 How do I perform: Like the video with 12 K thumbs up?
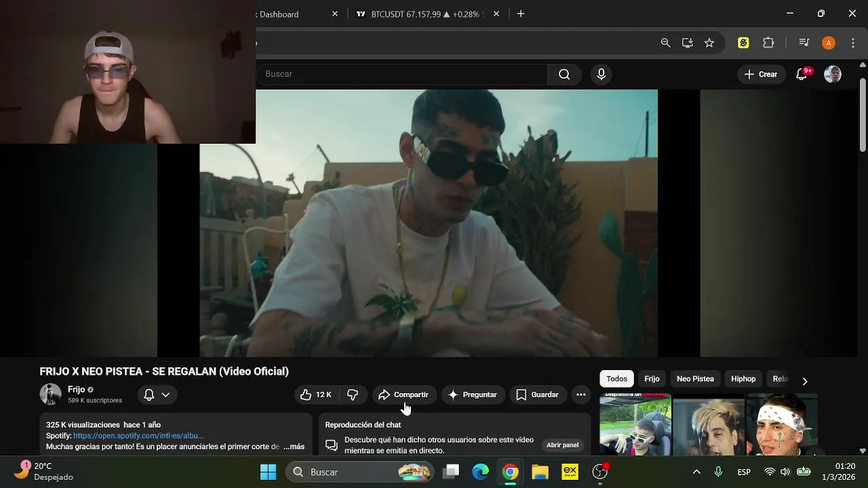tap(316, 394)
